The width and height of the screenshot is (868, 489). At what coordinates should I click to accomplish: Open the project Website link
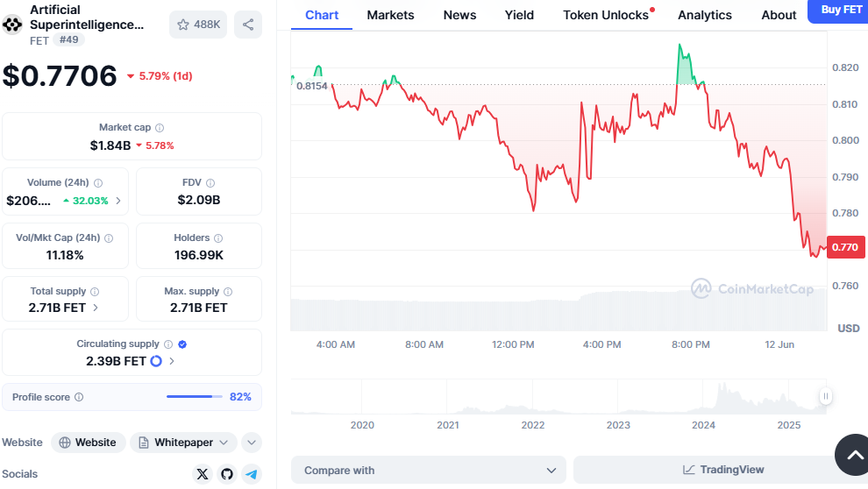tap(88, 443)
